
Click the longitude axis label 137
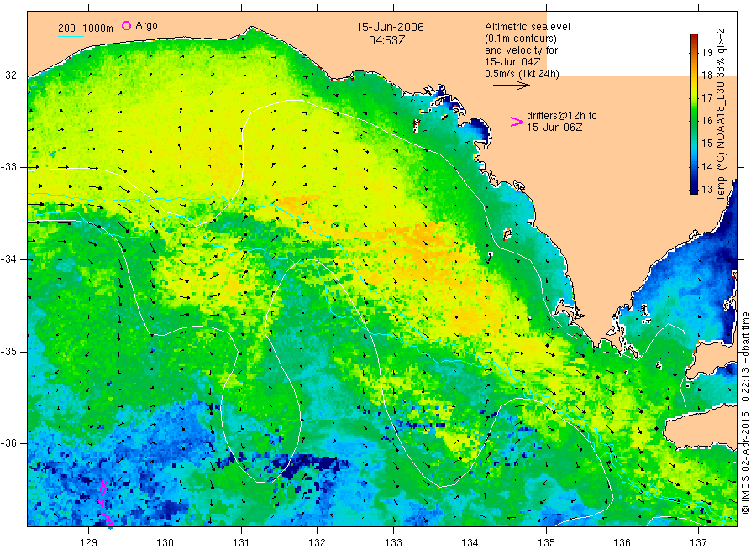[698, 543]
